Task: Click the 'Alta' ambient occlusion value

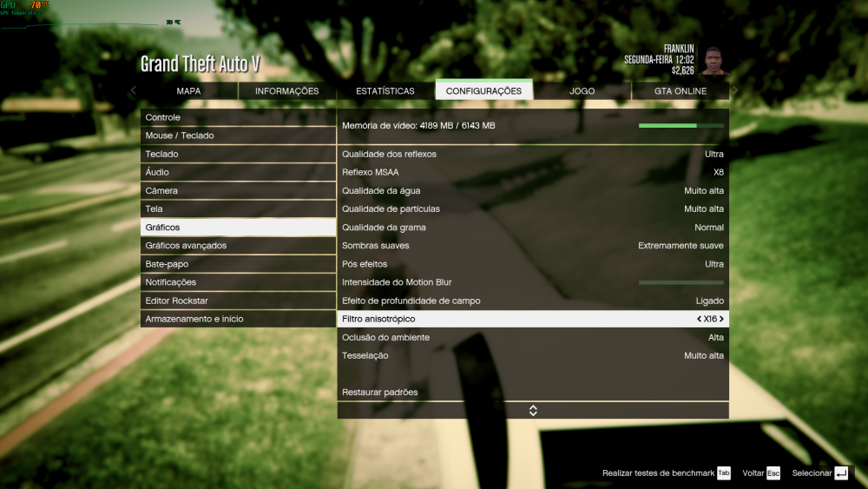Action: coord(716,337)
